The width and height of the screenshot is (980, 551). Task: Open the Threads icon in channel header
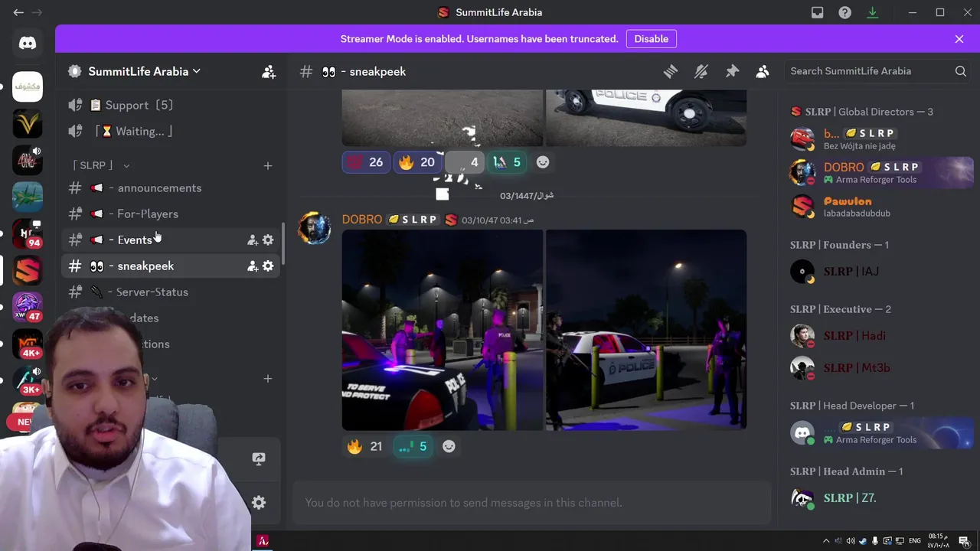click(x=671, y=71)
